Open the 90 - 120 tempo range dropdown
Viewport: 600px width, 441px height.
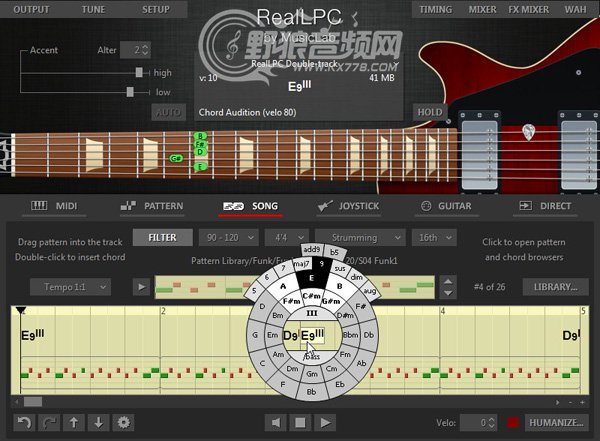[x=229, y=238]
